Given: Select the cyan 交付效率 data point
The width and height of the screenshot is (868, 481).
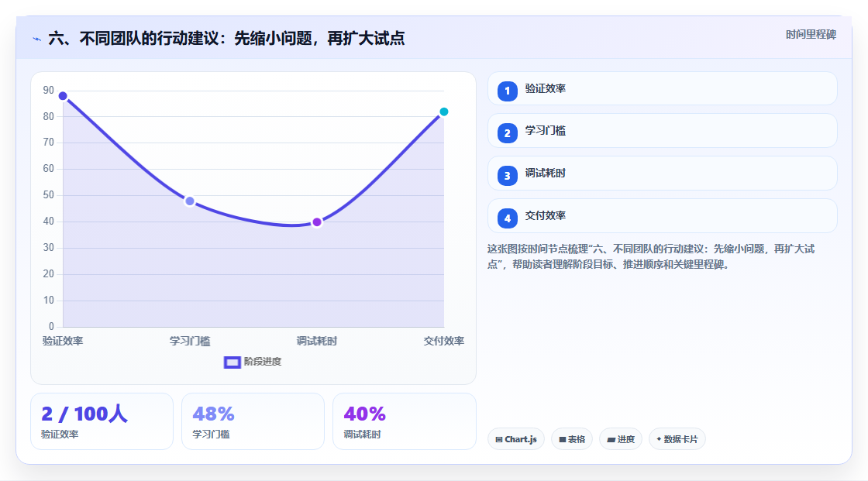Looking at the screenshot, I should (x=444, y=112).
